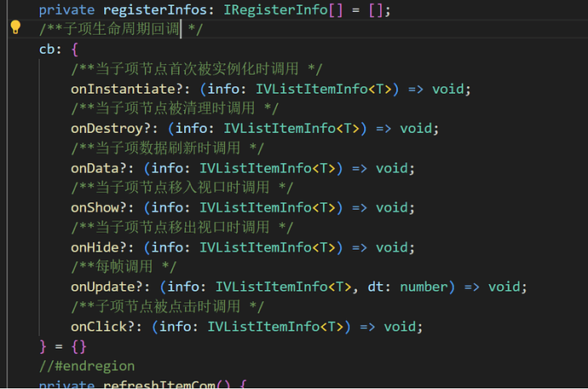Click IVListItemInfo type on onInstantiate line
Image resolution: width=588 pixels, height=389 pixels.
(312, 89)
